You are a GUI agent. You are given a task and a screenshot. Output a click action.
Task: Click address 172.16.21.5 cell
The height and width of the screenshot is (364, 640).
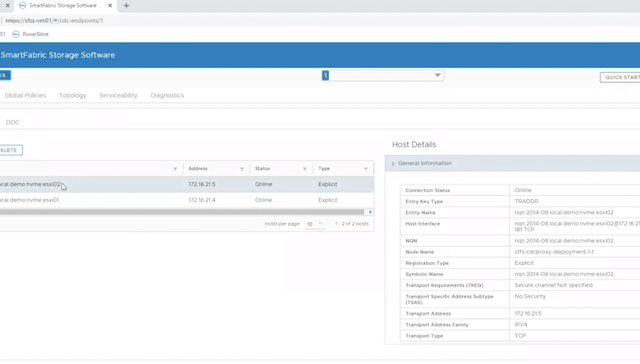[x=202, y=184]
